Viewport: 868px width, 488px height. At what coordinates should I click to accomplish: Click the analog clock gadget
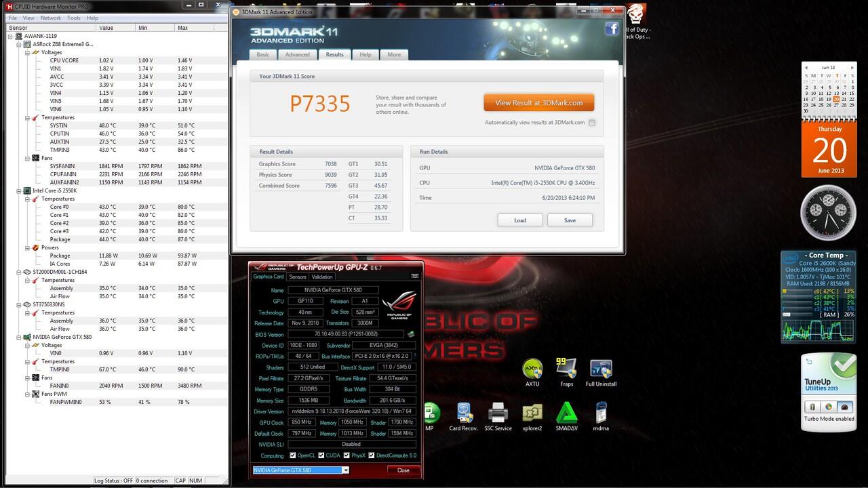[828, 213]
